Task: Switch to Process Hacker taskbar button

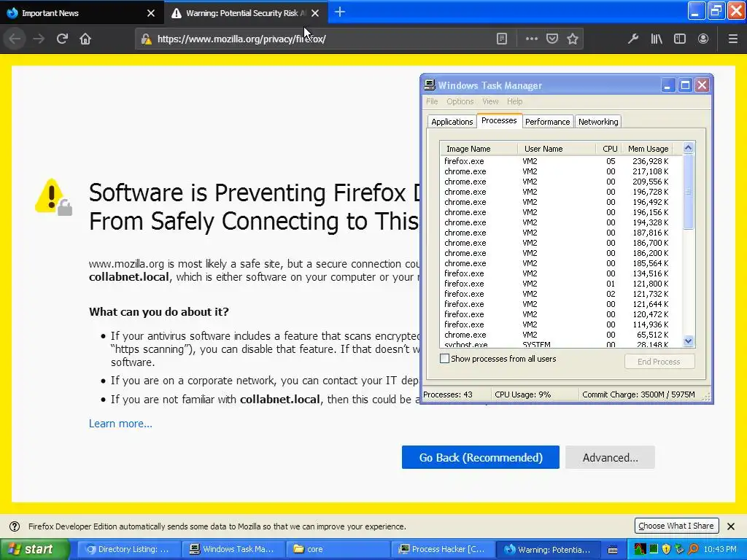Action: [x=443, y=549]
